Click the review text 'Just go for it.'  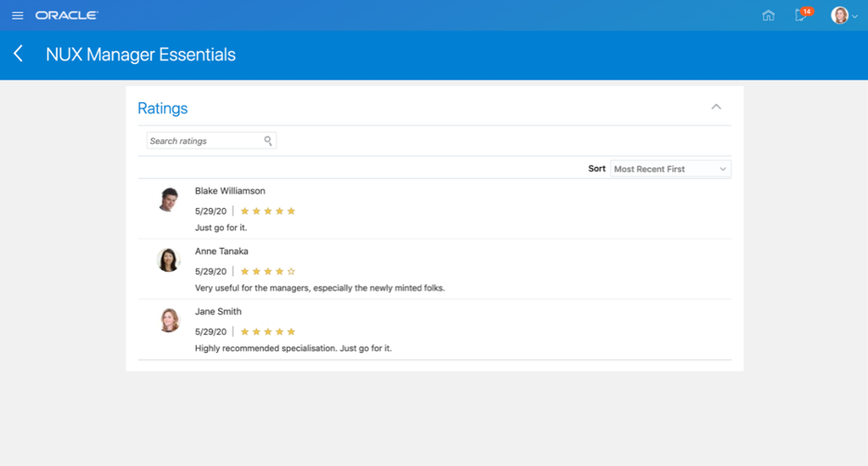click(x=221, y=227)
